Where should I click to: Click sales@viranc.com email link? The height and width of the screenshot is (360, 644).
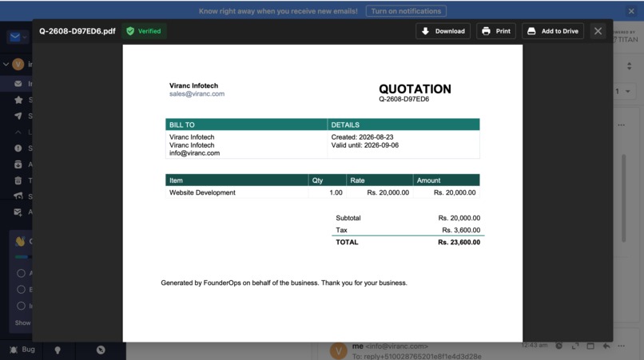(x=197, y=94)
